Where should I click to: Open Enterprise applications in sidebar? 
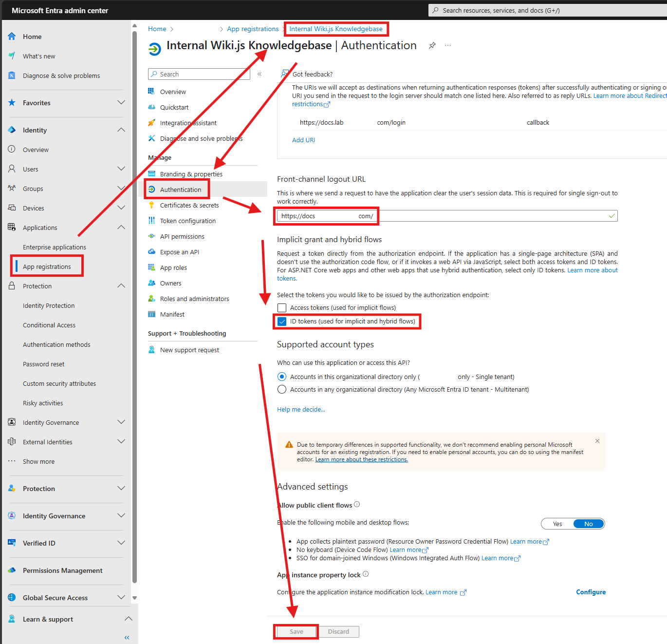(x=55, y=247)
